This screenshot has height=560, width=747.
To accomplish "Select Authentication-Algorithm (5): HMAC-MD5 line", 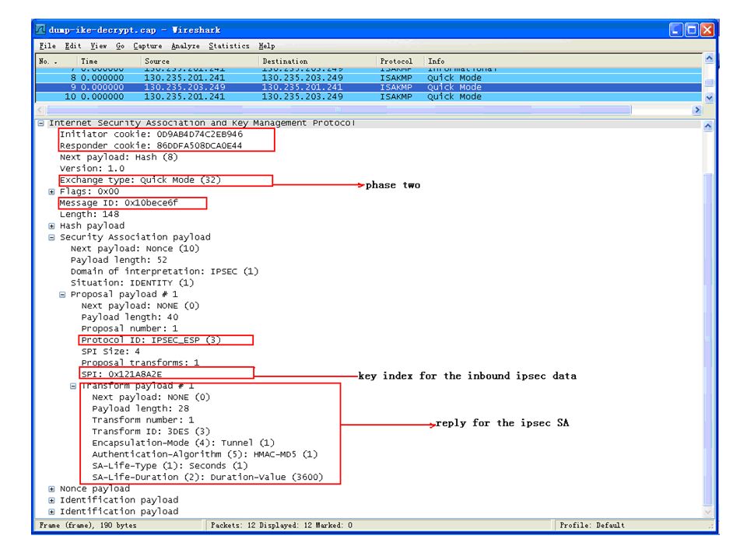I will [x=205, y=454].
